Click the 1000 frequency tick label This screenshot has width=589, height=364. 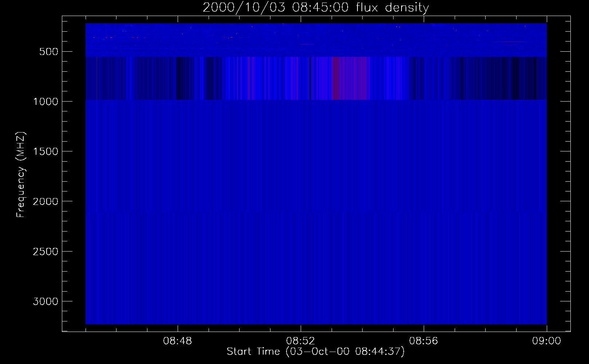coord(46,102)
